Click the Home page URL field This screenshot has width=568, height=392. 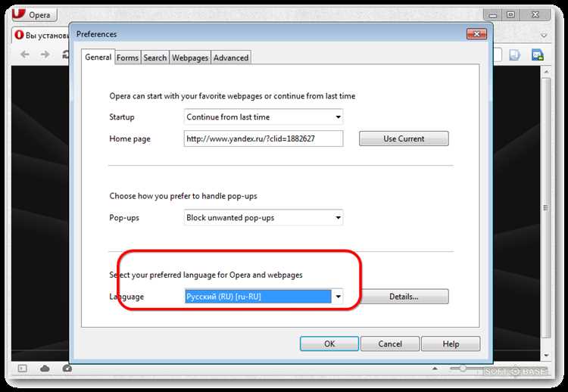point(264,138)
